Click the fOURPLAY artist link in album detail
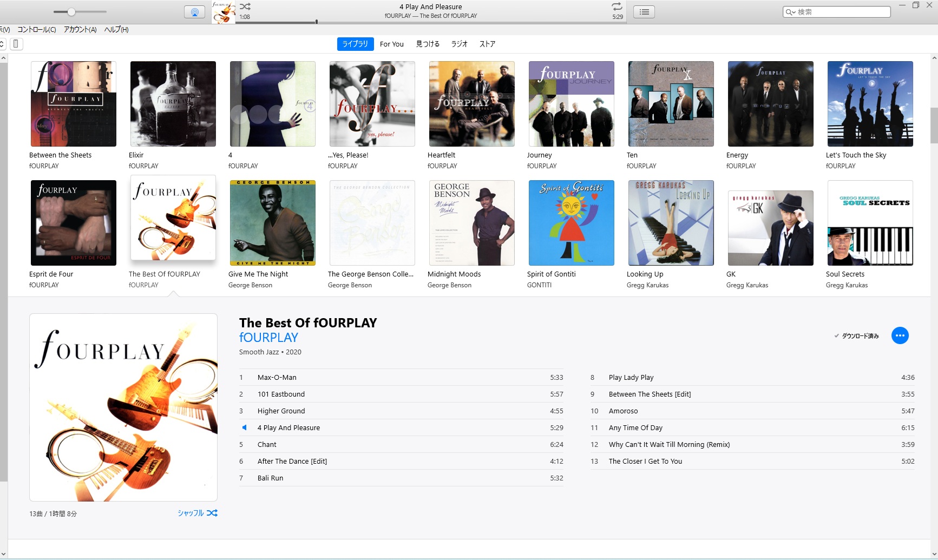938x560 pixels. pos(268,338)
